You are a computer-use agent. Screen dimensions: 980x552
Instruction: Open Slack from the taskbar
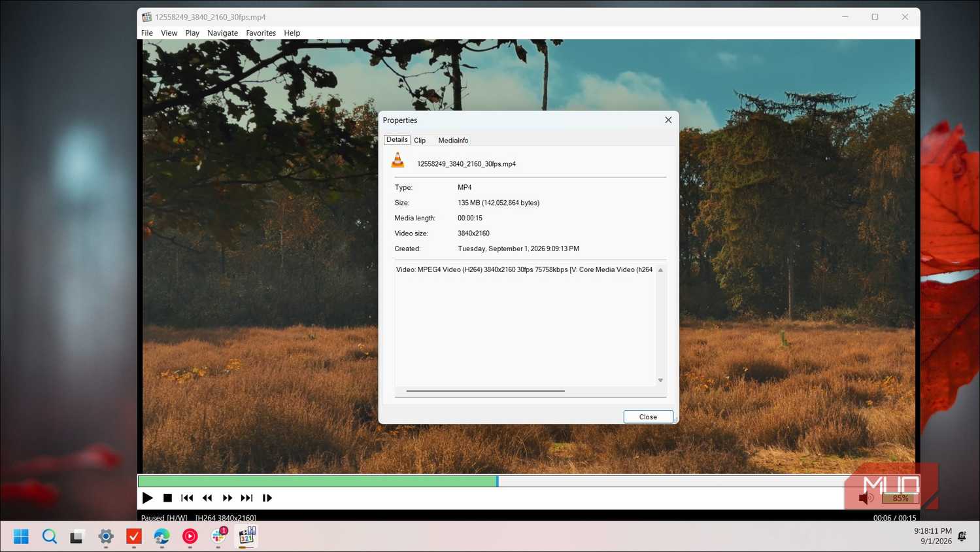point(218,536)
